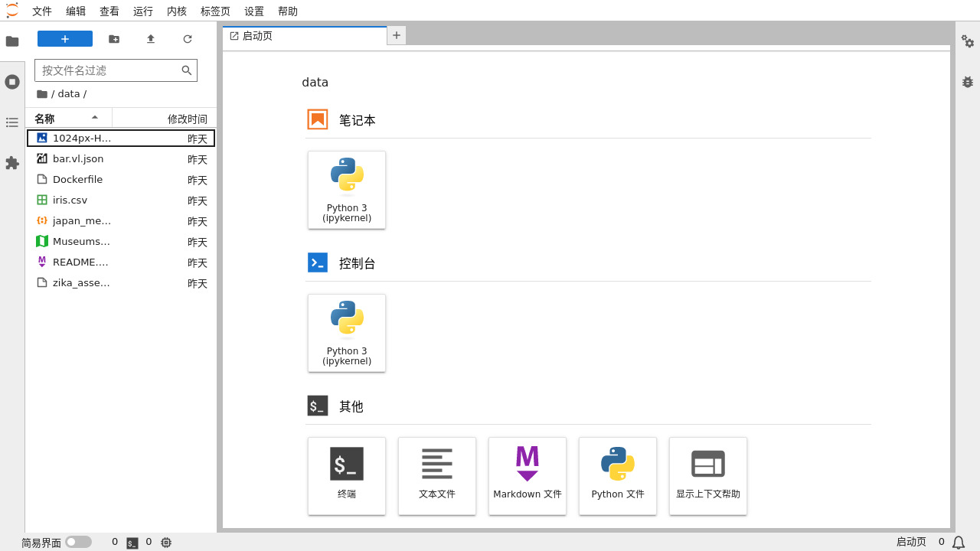Launch Python 3 notebook card

click(x=347, y=190)
